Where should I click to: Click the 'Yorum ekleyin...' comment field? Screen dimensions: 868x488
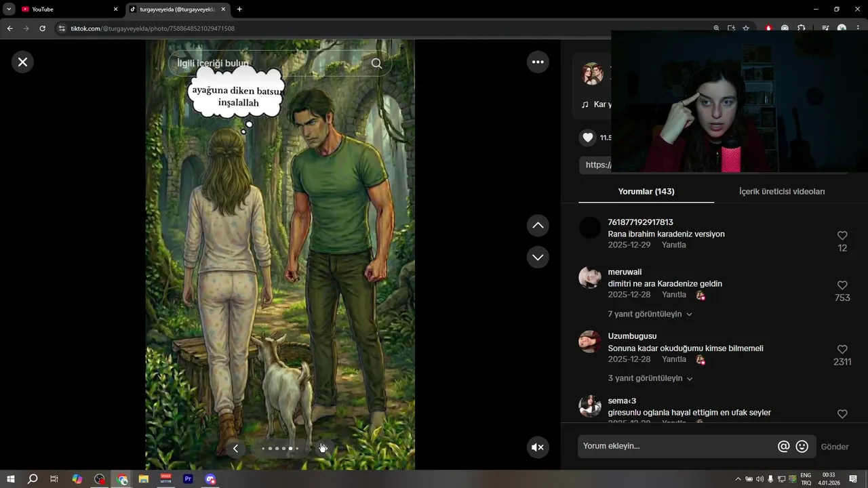(x=677, y=447)
